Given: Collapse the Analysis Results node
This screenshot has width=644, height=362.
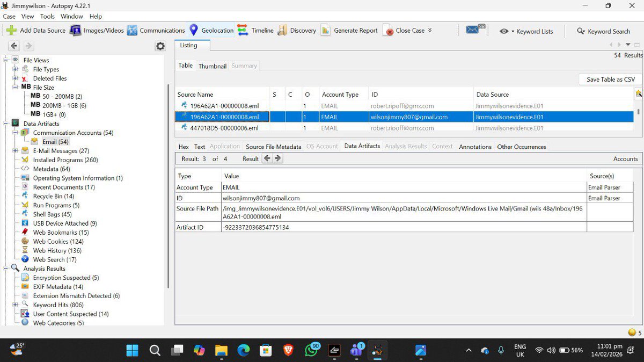Looking at the screenshot, I should (6, 269).
